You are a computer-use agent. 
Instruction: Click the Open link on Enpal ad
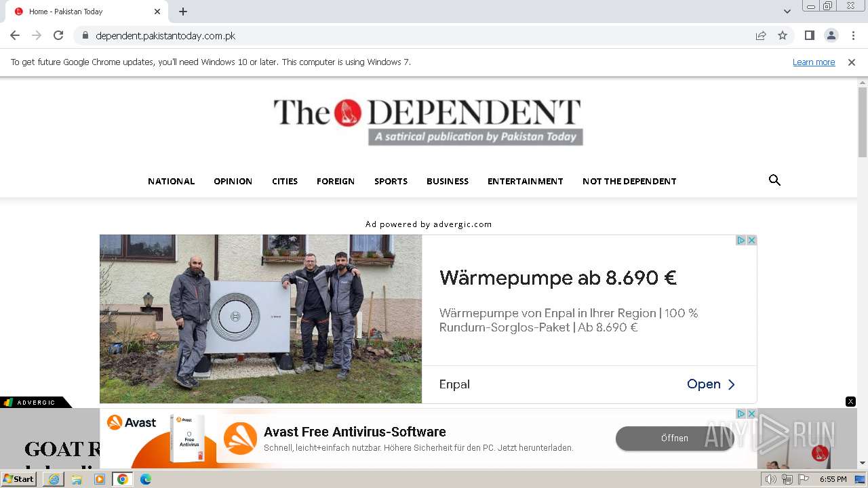tap(711, 384)
